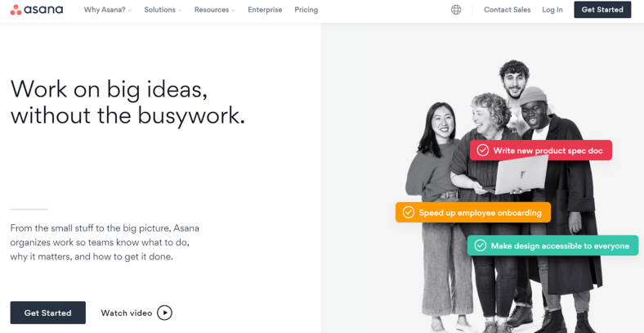Open the Pricing page
This screenshot has height=333, width=644.
[306, 10]
